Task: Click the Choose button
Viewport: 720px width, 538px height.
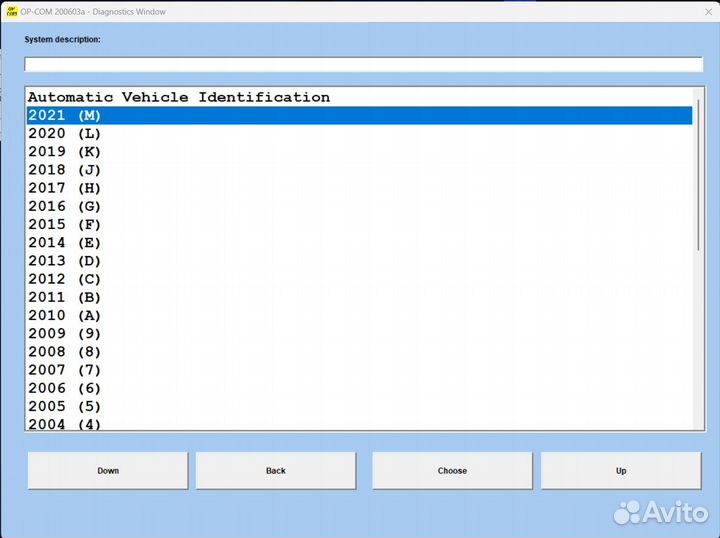Action: [452, 471]
